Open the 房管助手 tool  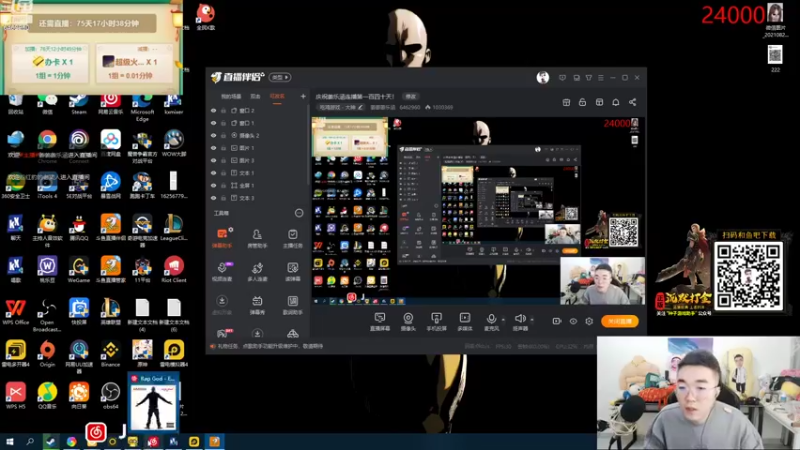pyautogui.click(x=257, y=238)
